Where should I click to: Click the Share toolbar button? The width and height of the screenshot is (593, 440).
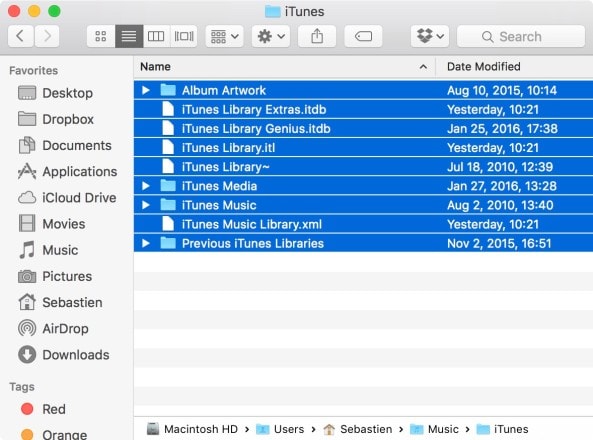[x=317, y=36]
